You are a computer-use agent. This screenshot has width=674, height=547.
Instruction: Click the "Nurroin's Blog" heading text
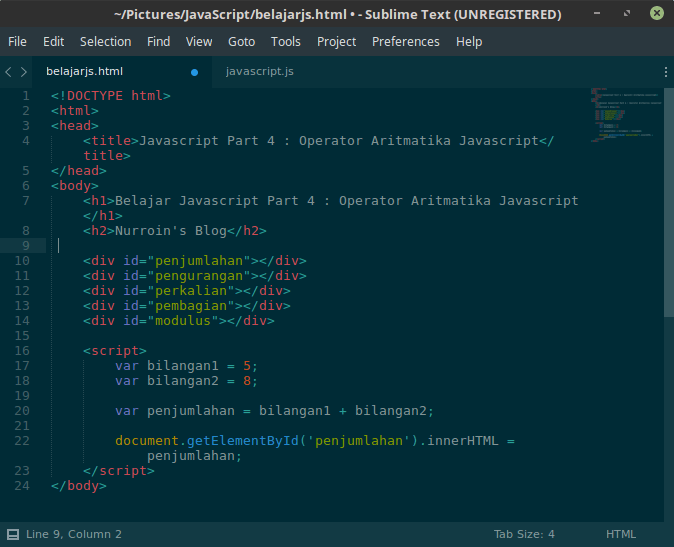[171, 231]
